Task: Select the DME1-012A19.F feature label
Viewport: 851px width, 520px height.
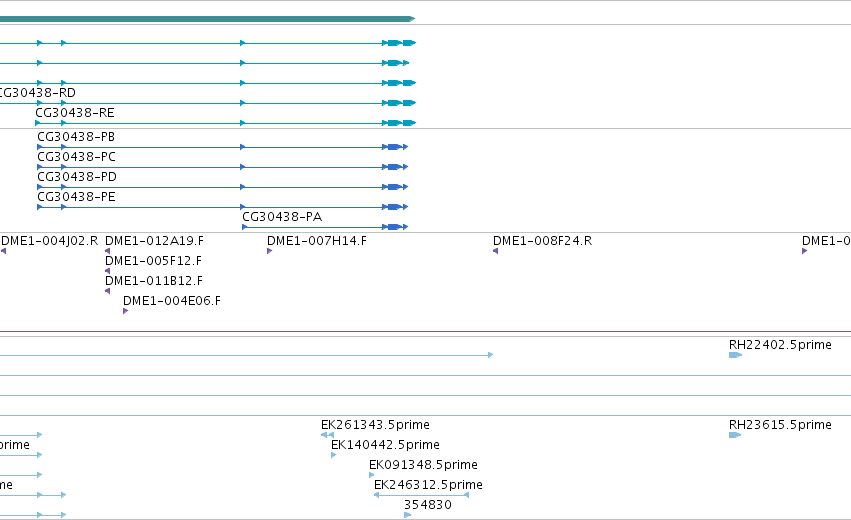Action: (154, 241)
